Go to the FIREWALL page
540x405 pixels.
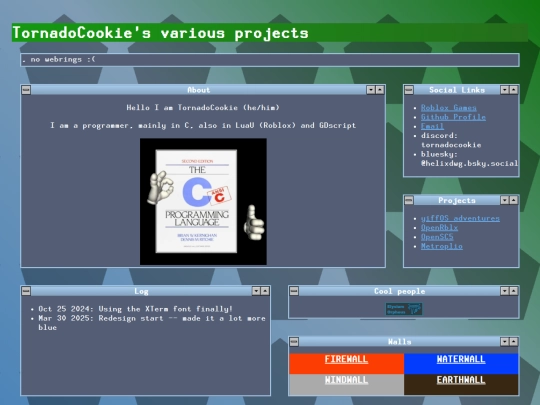coord(346,359)
